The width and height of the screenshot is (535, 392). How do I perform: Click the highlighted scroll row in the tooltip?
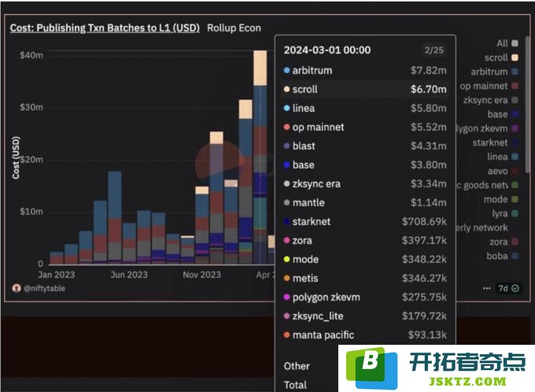click(x=365, y=89)
